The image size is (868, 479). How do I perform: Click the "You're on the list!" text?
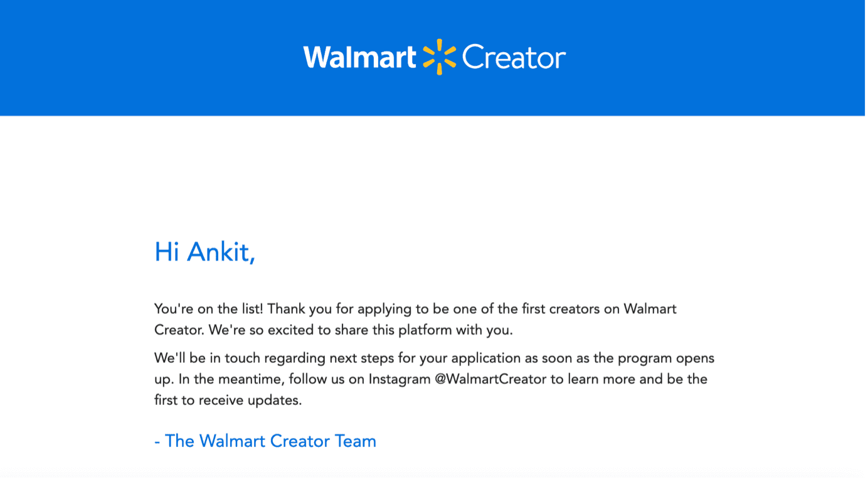coord(209,309)
